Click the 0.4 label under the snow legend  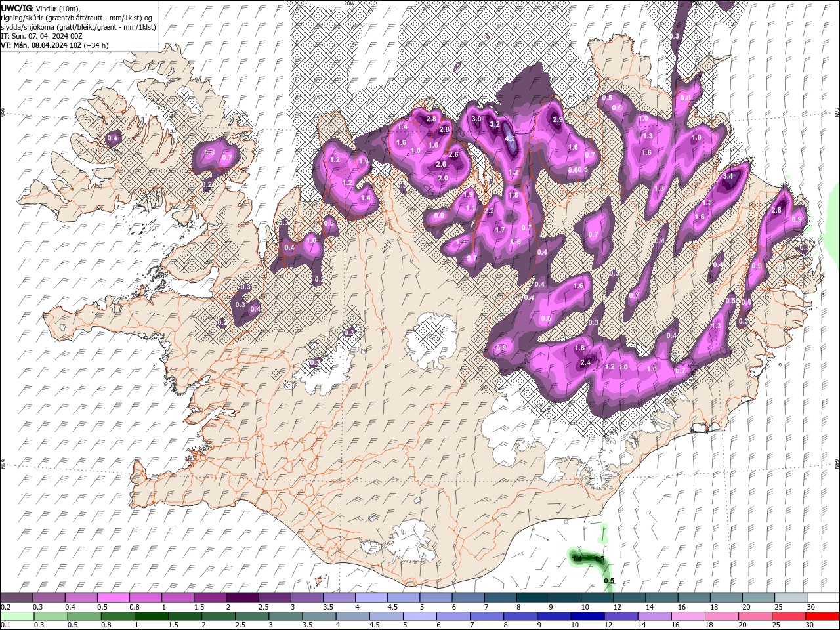70,607
